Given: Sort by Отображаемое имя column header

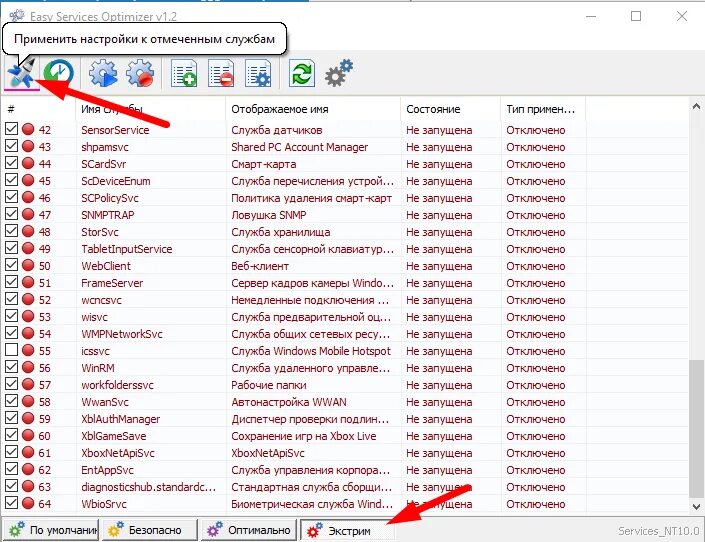Looking at the screenshot, I should tap(313, 109).
